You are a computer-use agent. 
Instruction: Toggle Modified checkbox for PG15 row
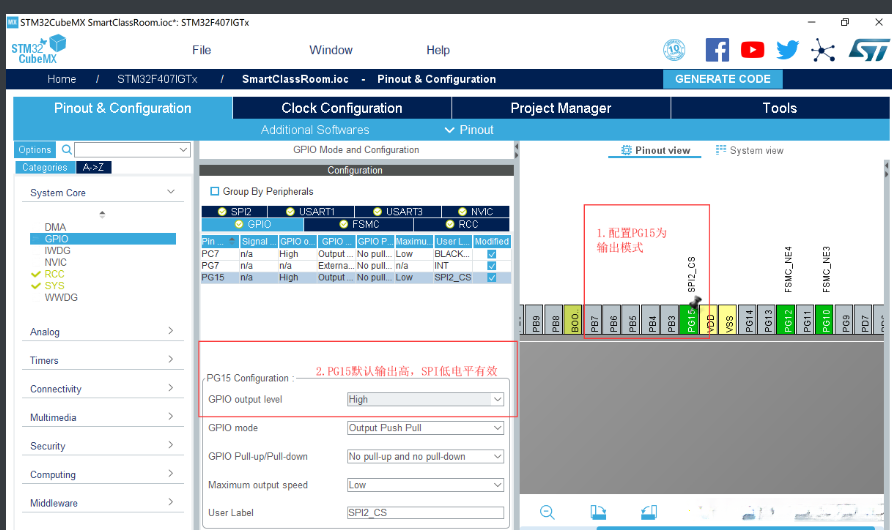click(x=492, y=278)
